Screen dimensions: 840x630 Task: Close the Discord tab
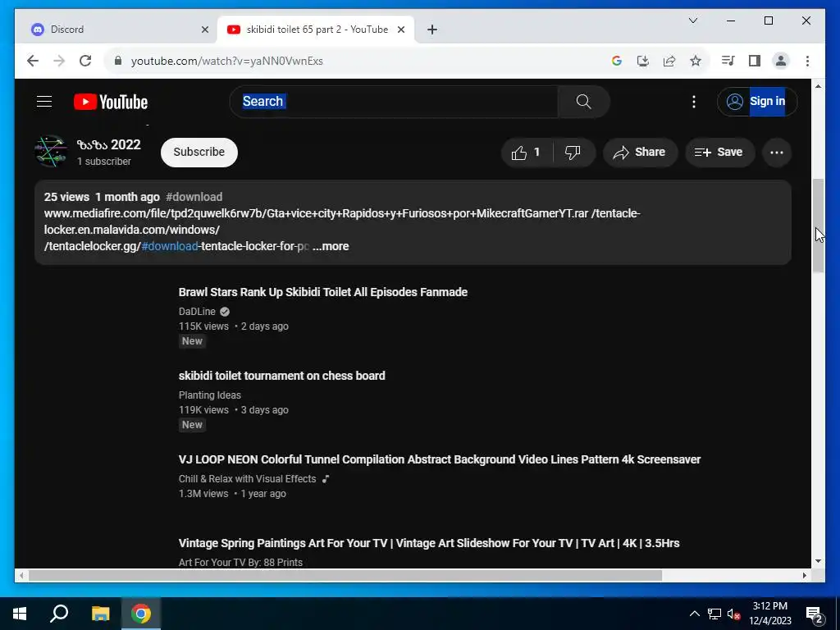coord(204,30)
